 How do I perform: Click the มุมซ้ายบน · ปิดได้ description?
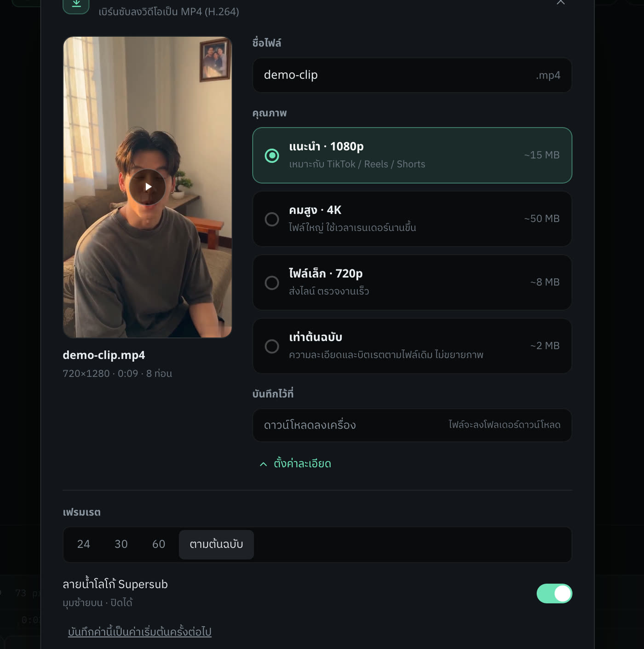click(98, 603)
